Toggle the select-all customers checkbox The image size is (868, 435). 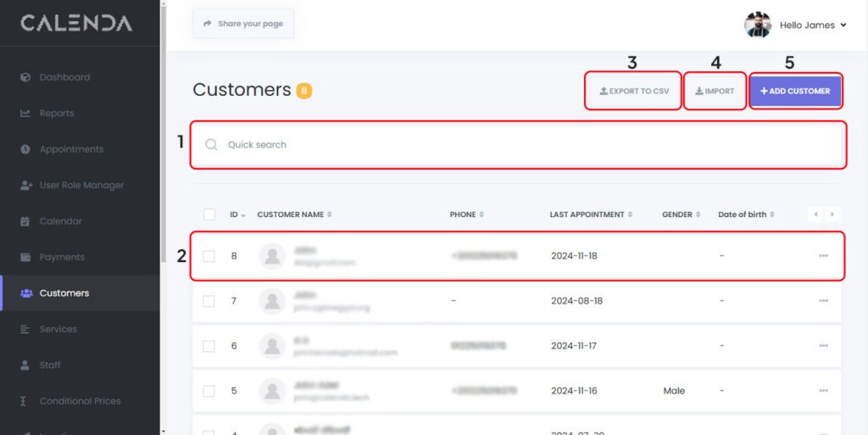point(209,215)
